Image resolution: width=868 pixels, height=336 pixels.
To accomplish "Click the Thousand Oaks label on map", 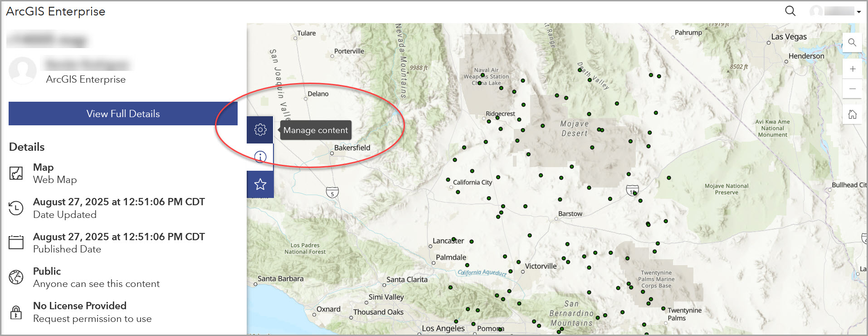I will tap(378, 312).
